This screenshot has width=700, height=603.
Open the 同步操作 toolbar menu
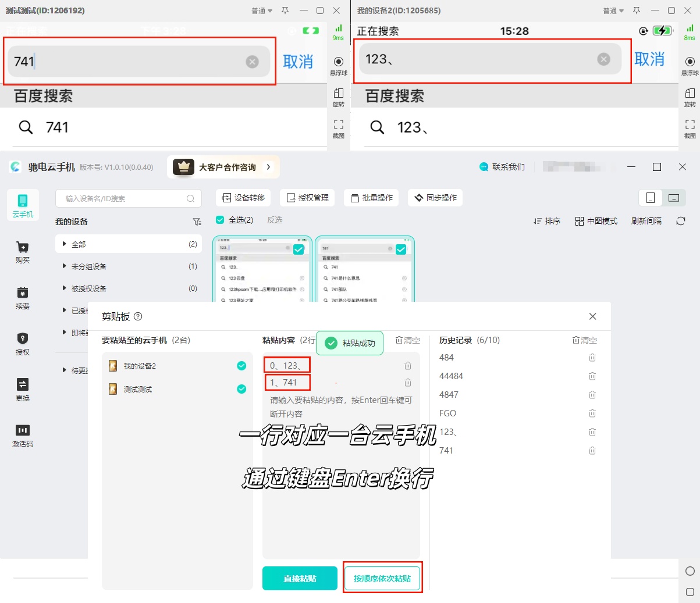point(435,198)
